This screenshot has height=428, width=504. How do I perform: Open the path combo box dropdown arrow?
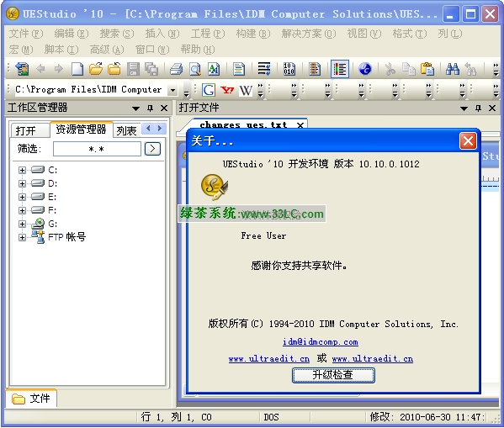pyautogui.click(x=173, y=90)
